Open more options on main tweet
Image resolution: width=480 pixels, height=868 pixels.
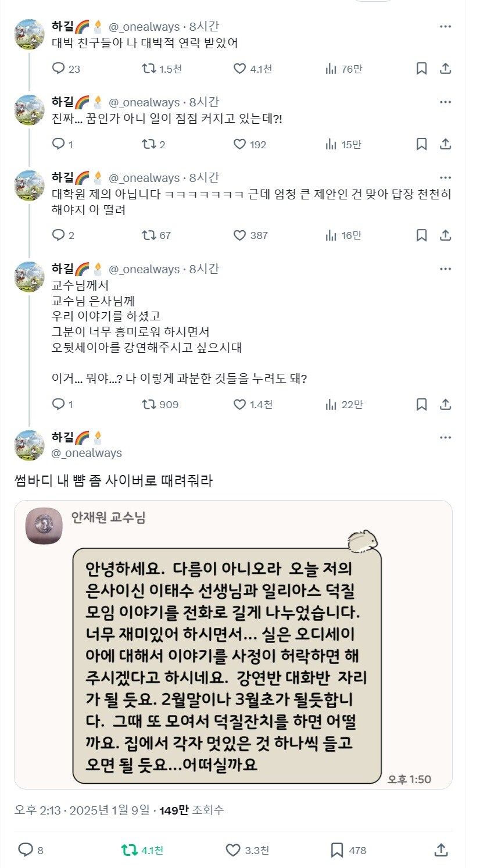445,437
